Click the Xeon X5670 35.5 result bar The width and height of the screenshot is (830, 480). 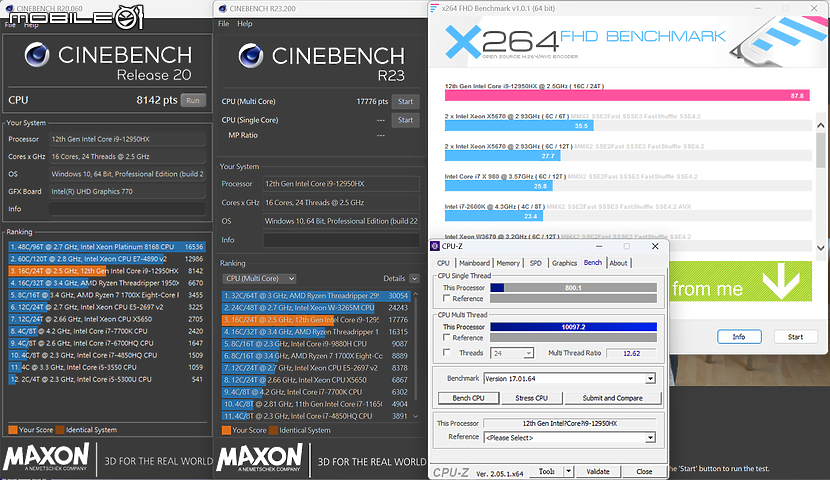tap(519, 126)
